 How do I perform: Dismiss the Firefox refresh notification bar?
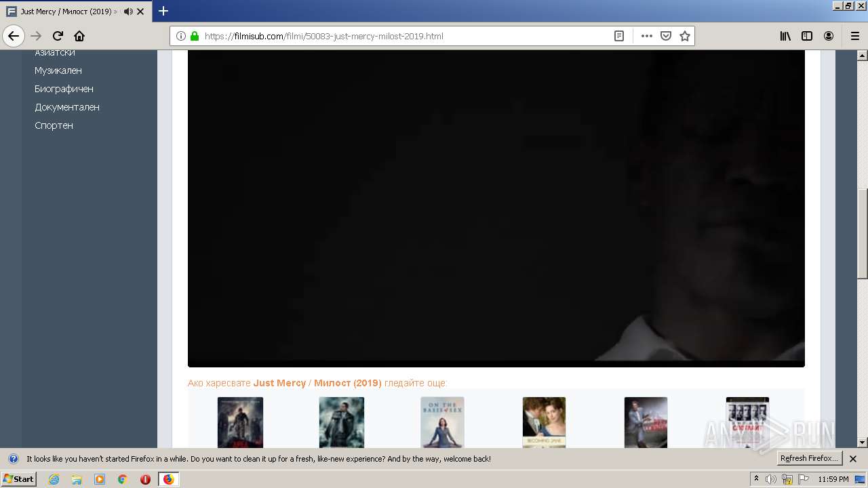(x=853, y=459)
